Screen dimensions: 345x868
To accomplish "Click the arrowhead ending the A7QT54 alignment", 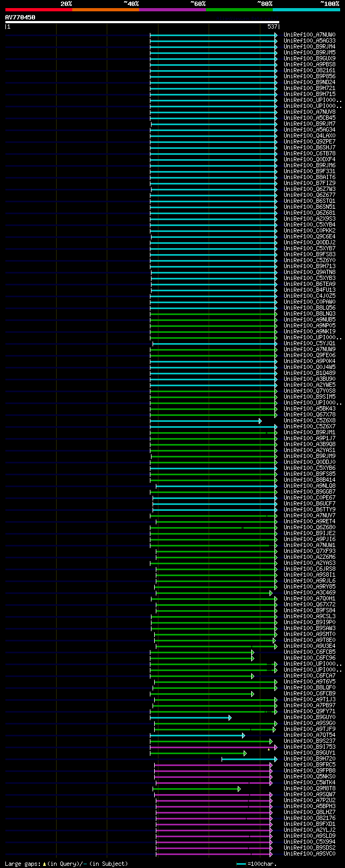I will (x=244, y=735).
